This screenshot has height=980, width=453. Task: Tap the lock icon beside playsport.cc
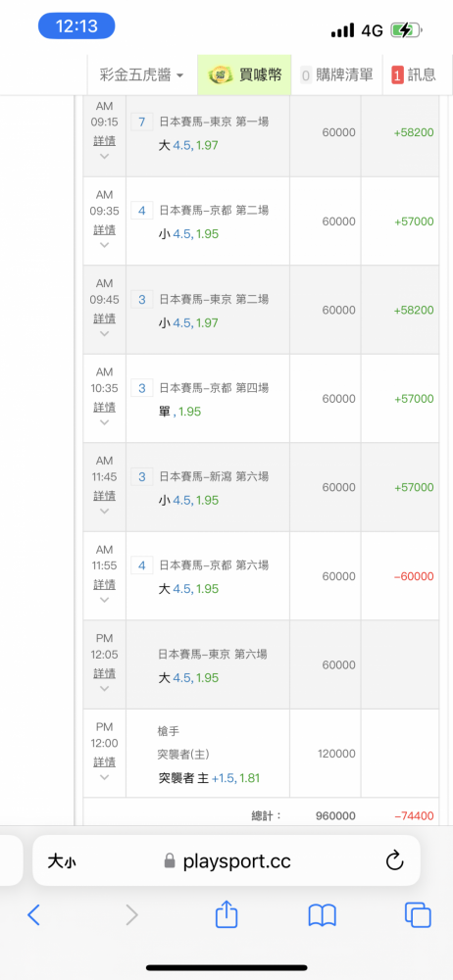(x=170, y=861)
